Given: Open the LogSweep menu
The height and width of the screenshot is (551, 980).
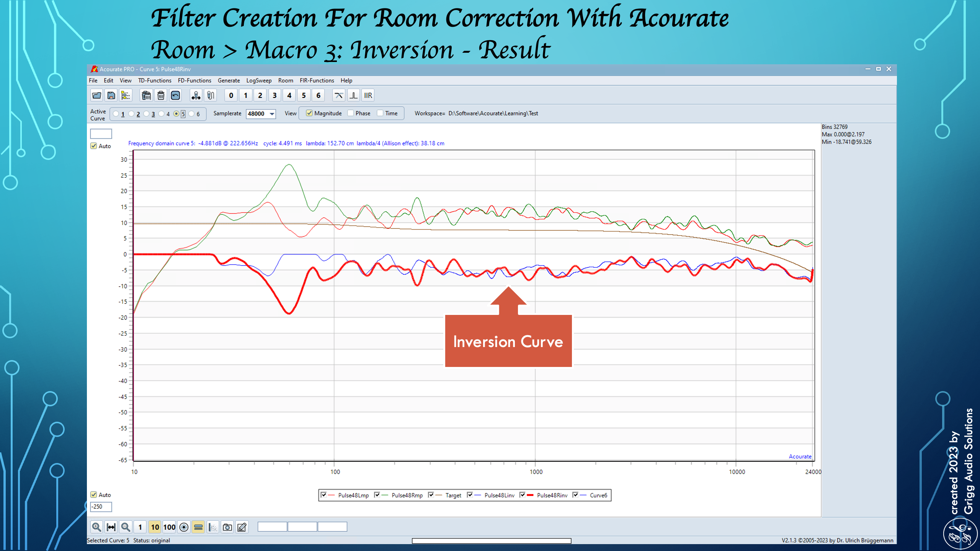Looking at the screenshot, I should click(x=259, y=80).
